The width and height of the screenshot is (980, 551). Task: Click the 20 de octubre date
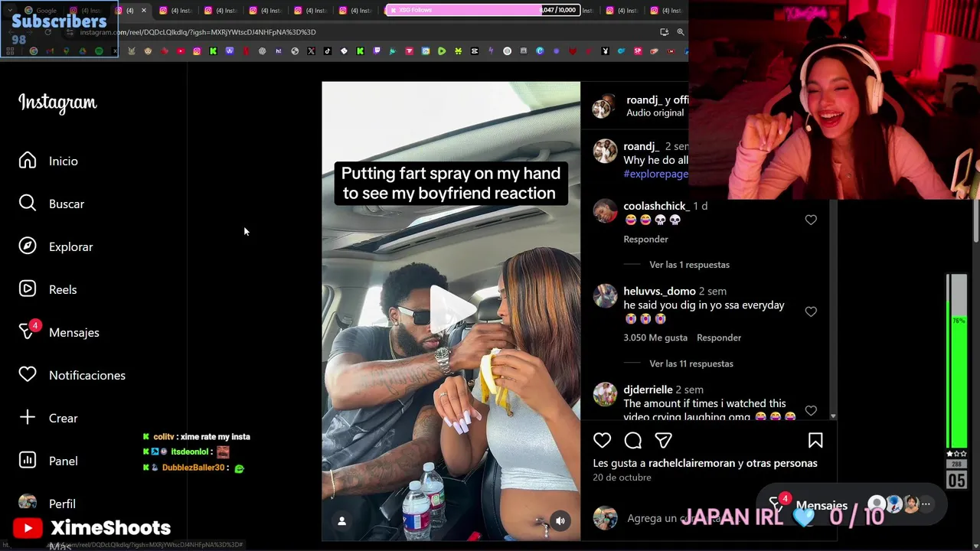(622, 478)
